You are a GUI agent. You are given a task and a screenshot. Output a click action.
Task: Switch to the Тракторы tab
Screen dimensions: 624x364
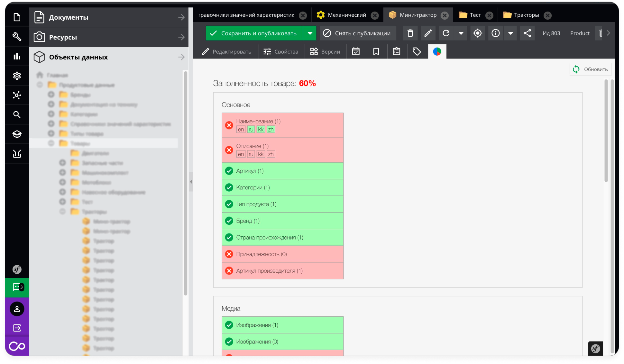(526, 15)
